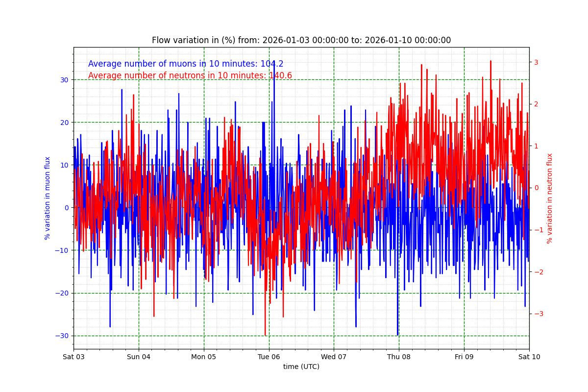
Task: Click the blue average muons annotation text
Action: pos(186,64)
